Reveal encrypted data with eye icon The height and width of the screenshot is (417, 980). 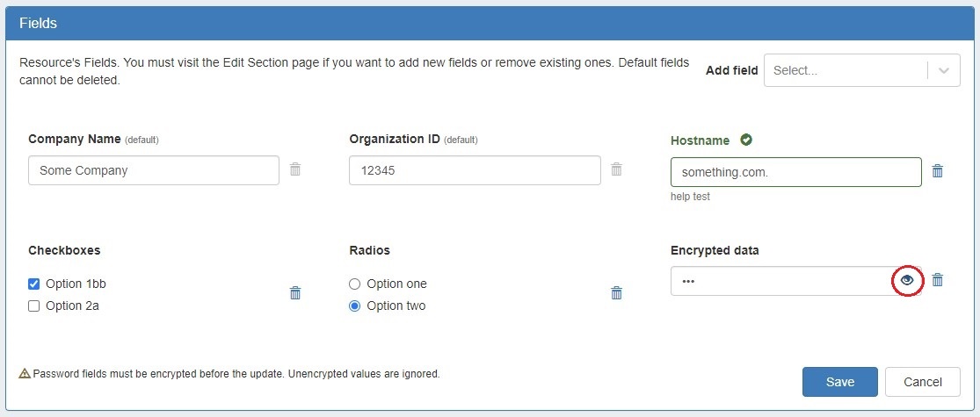(x=908, y=281)
